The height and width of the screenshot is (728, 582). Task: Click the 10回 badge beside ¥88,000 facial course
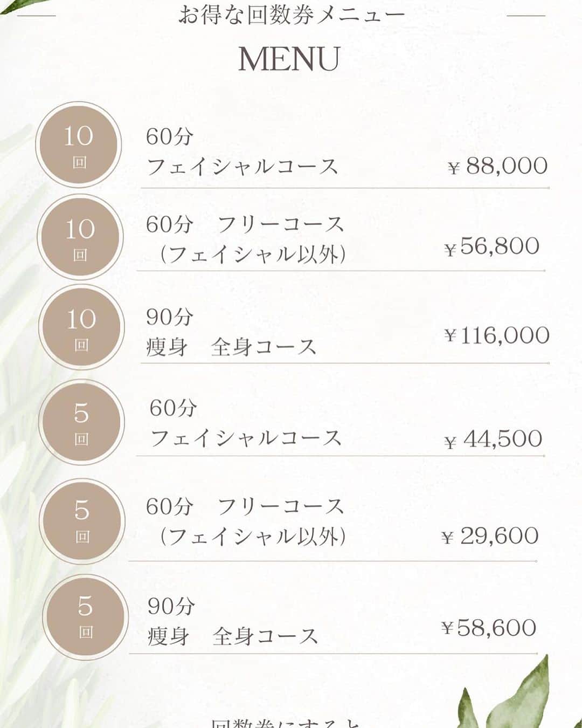[79, 145]
